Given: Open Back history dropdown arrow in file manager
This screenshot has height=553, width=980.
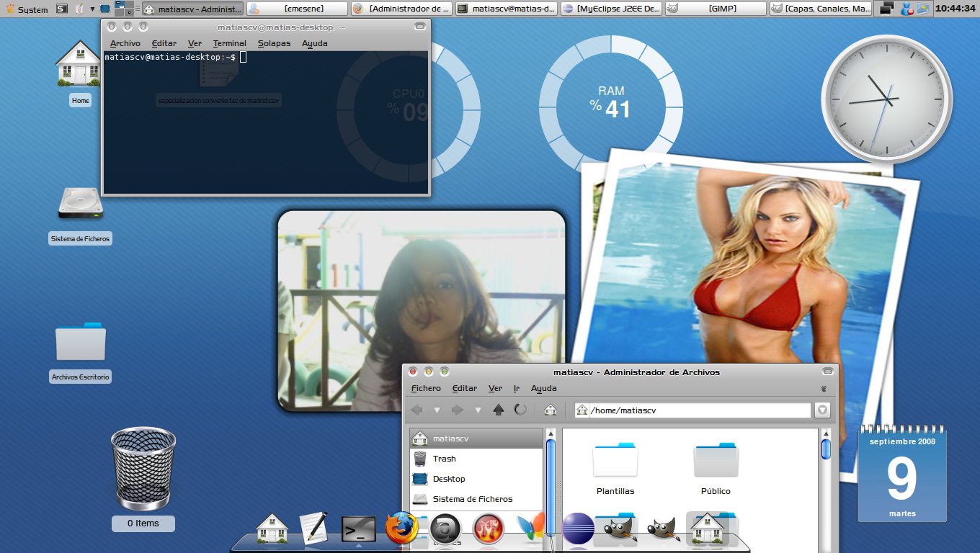Looking at the screenshot, I should click(437, 410).
